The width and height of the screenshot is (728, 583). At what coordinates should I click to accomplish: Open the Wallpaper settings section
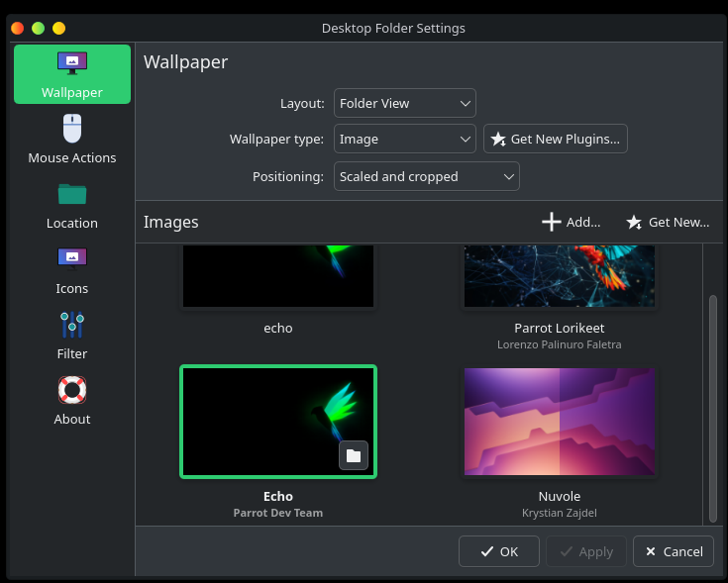pyautogui.click(x=72, y=74)
